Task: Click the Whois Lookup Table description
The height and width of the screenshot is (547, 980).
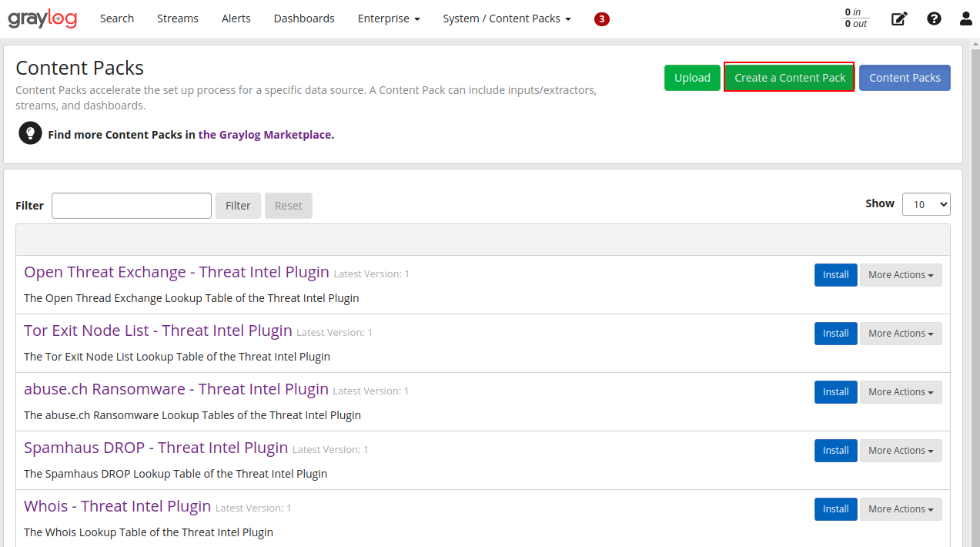Action: tap(149, 532)
